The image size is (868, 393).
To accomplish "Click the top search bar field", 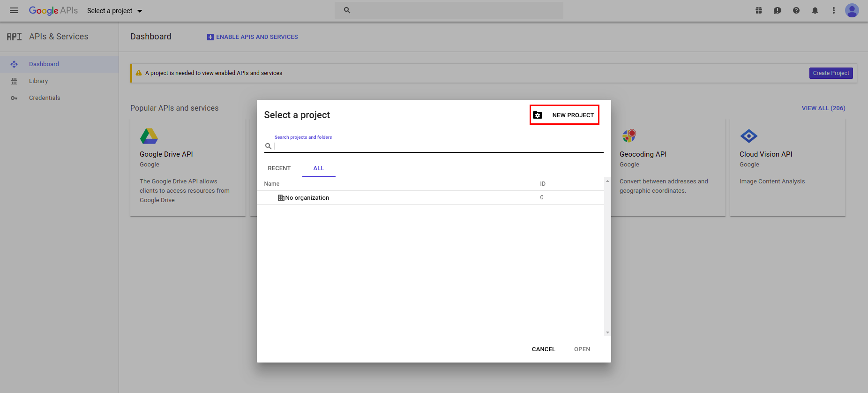I will coord(449,10).
